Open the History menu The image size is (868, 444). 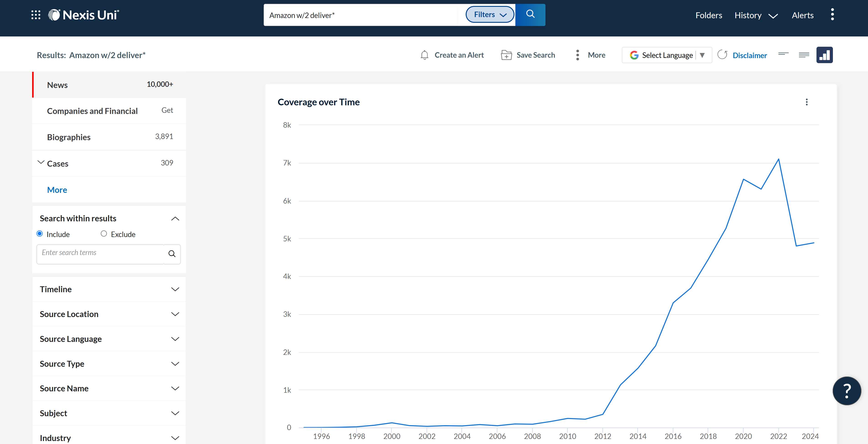[755, 15]
